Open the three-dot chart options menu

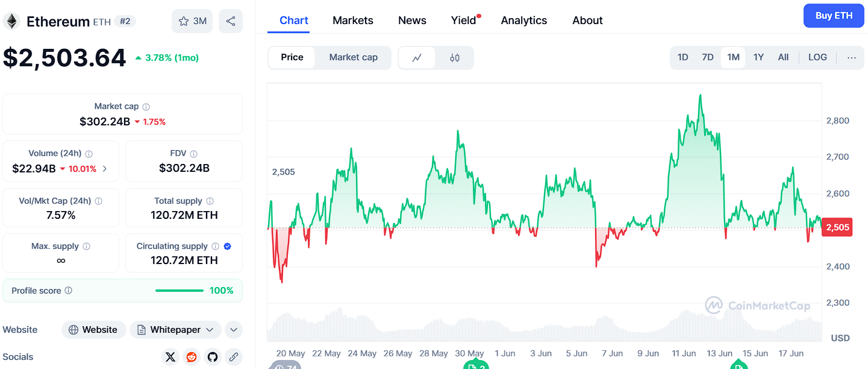tap(852, 58)
